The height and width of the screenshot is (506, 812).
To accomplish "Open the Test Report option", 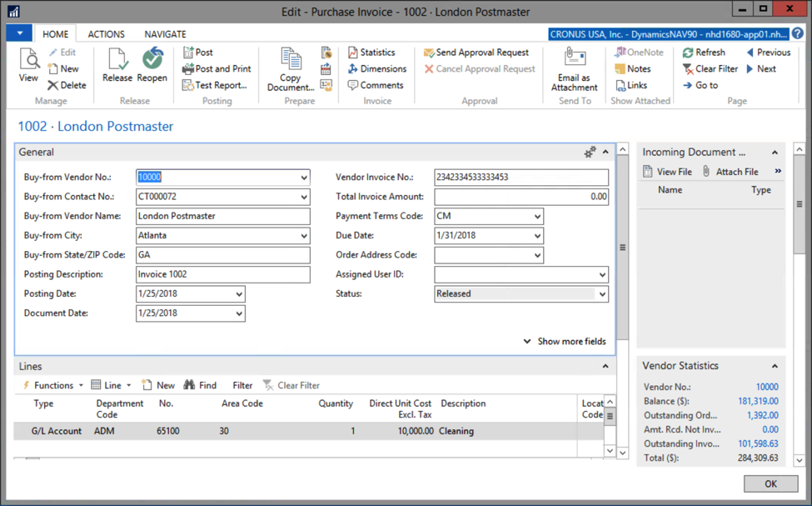I will click(214, 85).
